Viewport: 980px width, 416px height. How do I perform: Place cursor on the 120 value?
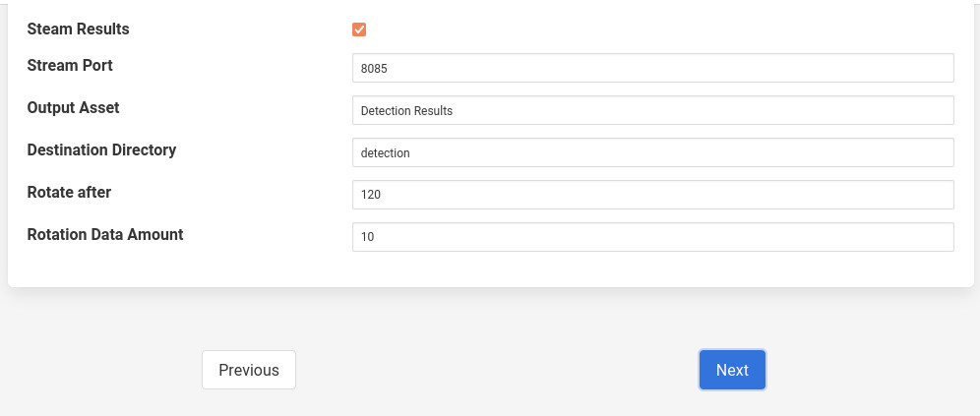371,196
